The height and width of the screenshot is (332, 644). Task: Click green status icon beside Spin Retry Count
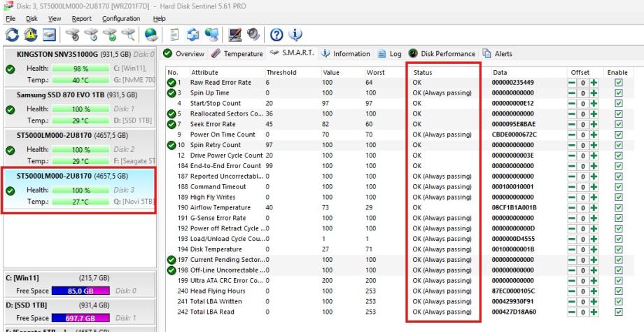tap(171, 145)
